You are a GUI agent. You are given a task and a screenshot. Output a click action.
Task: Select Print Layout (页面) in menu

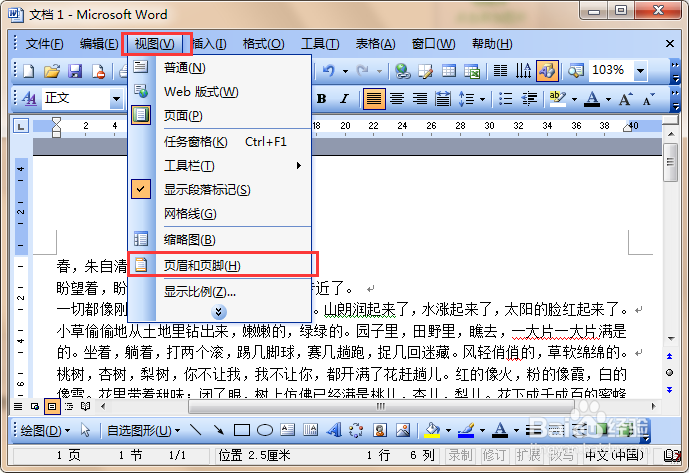(x=220, y=116)
